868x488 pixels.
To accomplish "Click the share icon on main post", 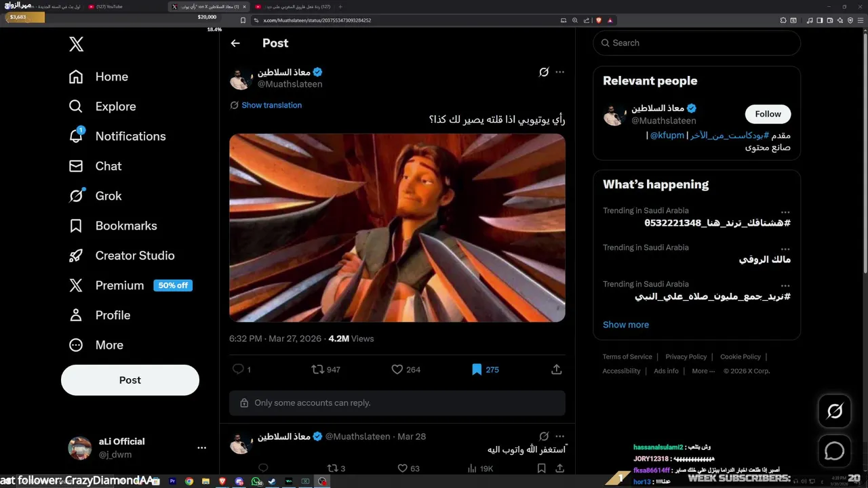I will (556, 369).
